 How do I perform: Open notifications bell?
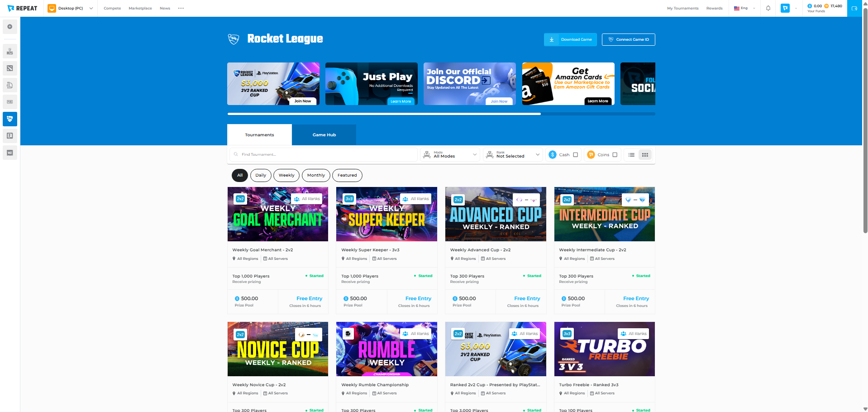(768, 8)
